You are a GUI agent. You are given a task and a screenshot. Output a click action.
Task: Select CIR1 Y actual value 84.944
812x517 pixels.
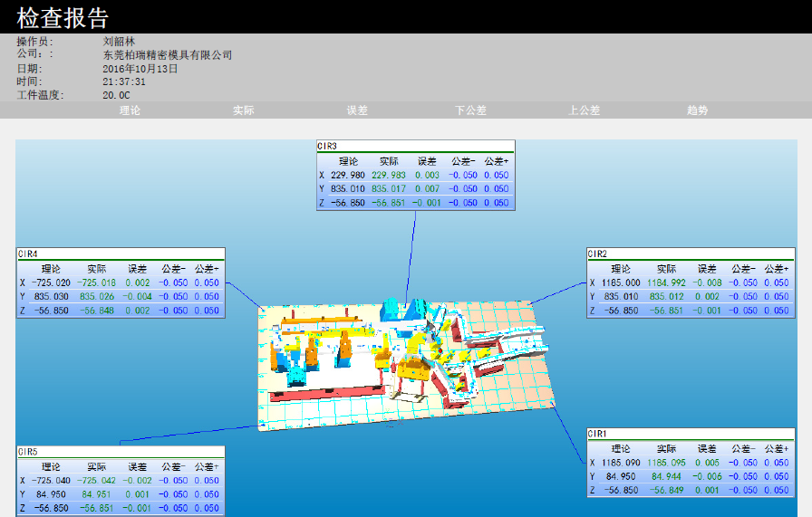(665, 476)
